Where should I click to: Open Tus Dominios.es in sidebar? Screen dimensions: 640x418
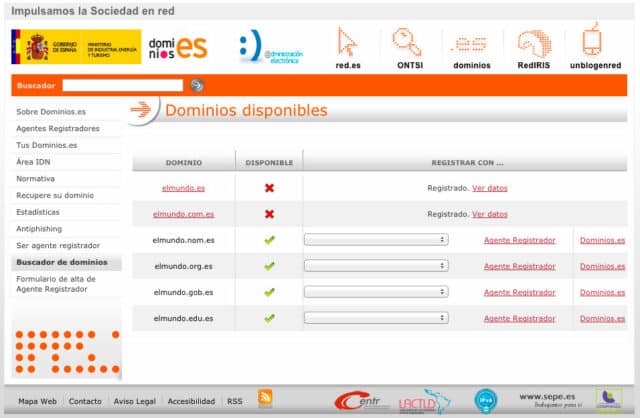pyautogui.click(x=47, y=145)
